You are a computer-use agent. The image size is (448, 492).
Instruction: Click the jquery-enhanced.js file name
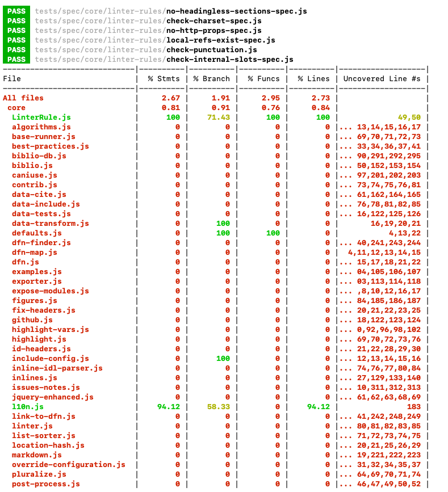point(53,397)
